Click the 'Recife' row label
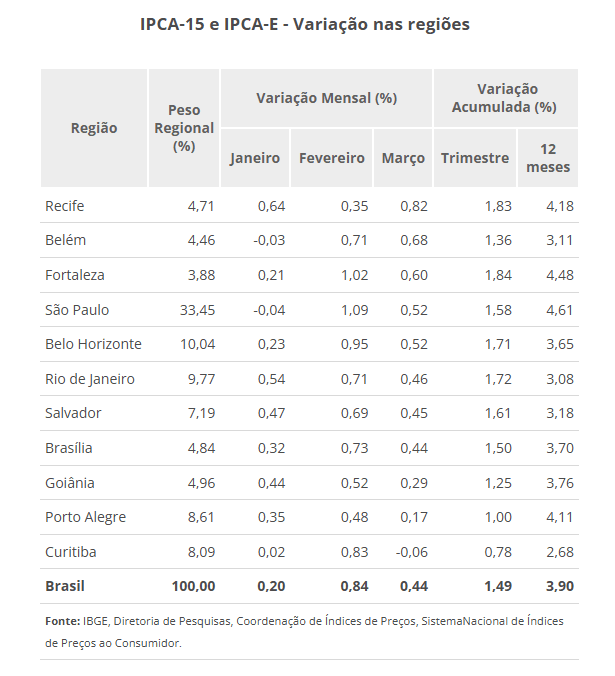Viewport: 615px width, 676px height. (65, 206)
